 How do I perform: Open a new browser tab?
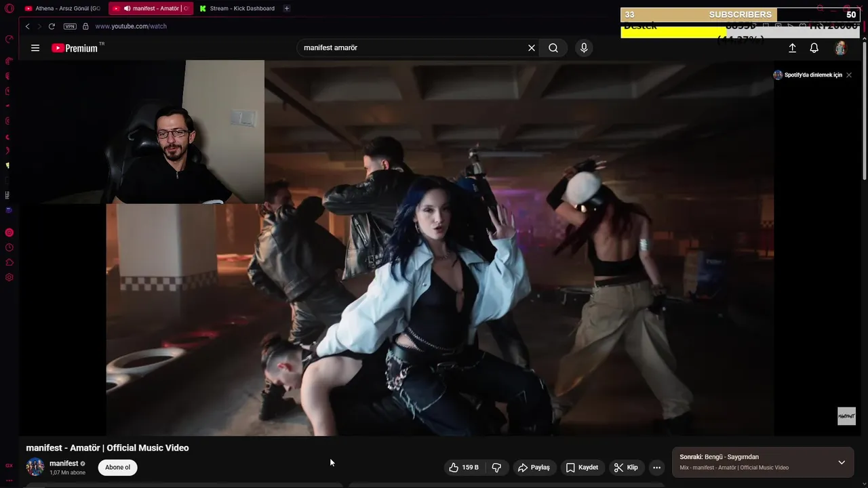(x=287, y=8)
